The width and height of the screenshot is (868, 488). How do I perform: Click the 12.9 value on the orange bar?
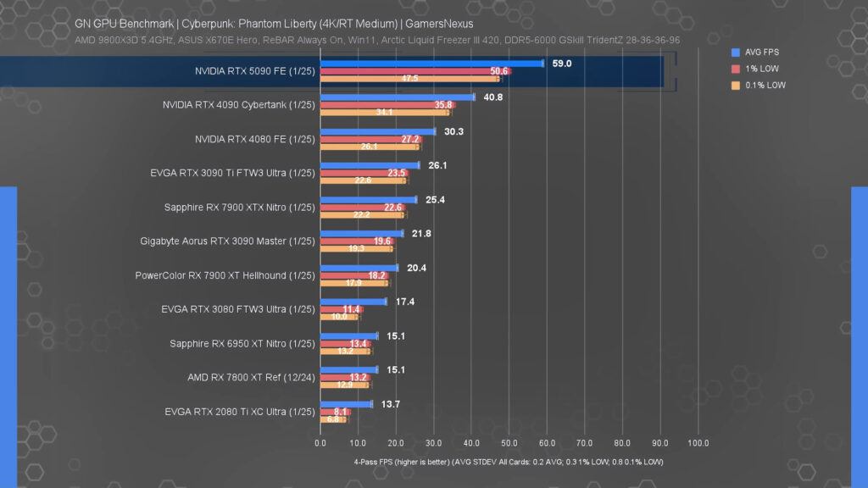tap(344, 385)
